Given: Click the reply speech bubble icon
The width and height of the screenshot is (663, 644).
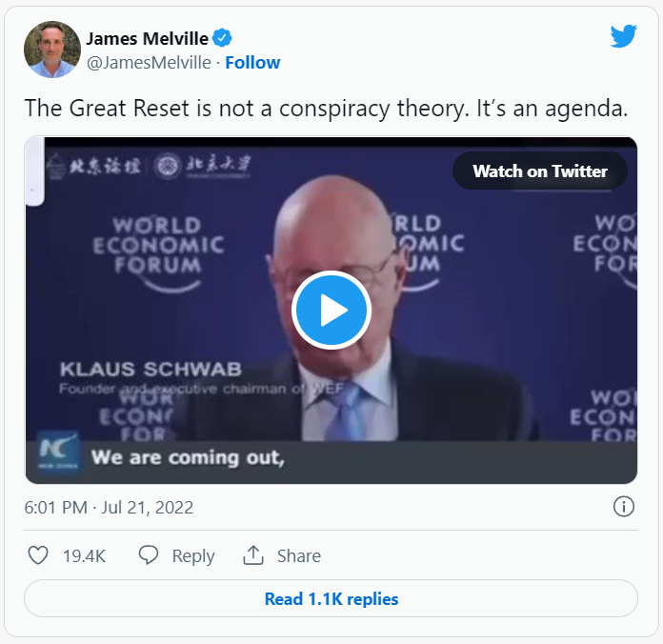Looking at the screenshot, I should (149, 555).
